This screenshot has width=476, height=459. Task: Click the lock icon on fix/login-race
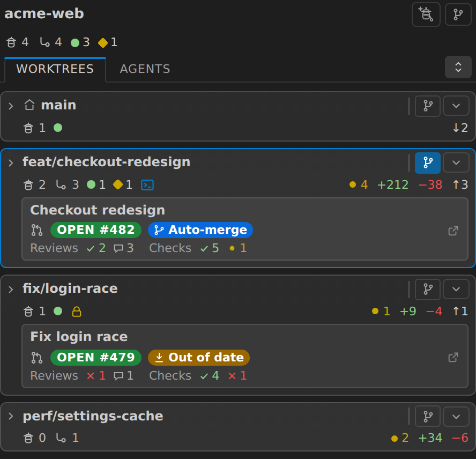click(77, 312)
